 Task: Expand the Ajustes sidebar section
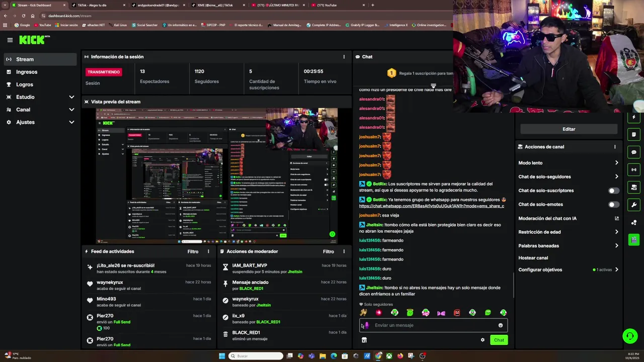(x=40, y=122)
